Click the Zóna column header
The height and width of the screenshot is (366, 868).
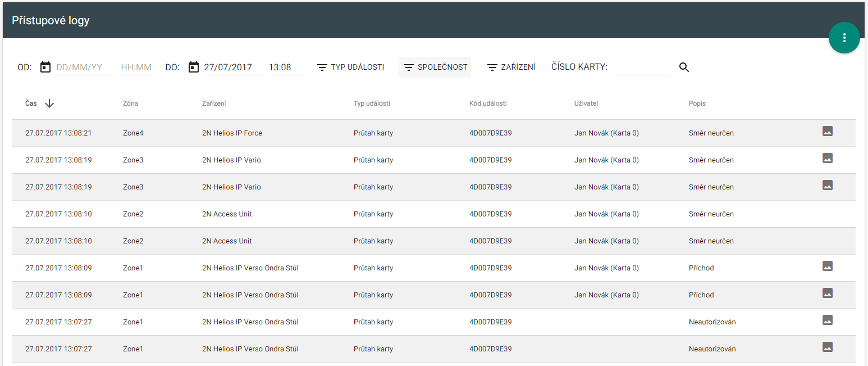coord(130,103)
